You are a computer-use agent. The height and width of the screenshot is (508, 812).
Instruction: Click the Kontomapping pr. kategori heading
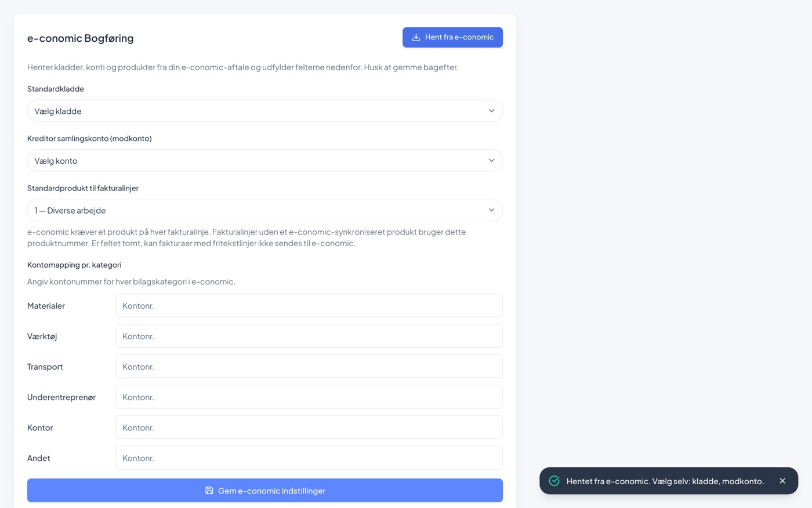(74, 265)
